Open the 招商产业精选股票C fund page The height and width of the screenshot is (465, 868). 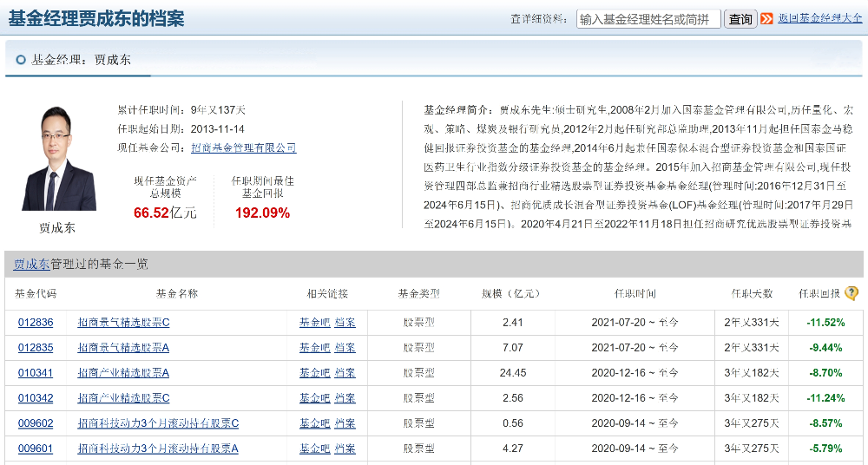click(x=123, y=398)
